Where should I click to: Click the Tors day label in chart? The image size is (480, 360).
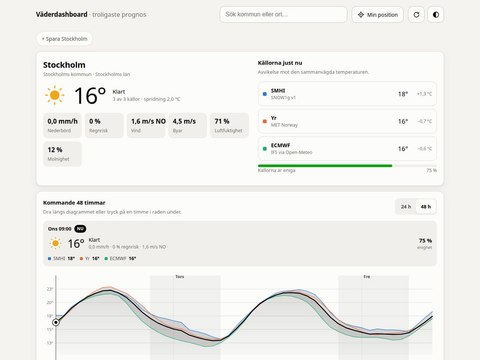(180, 277)
